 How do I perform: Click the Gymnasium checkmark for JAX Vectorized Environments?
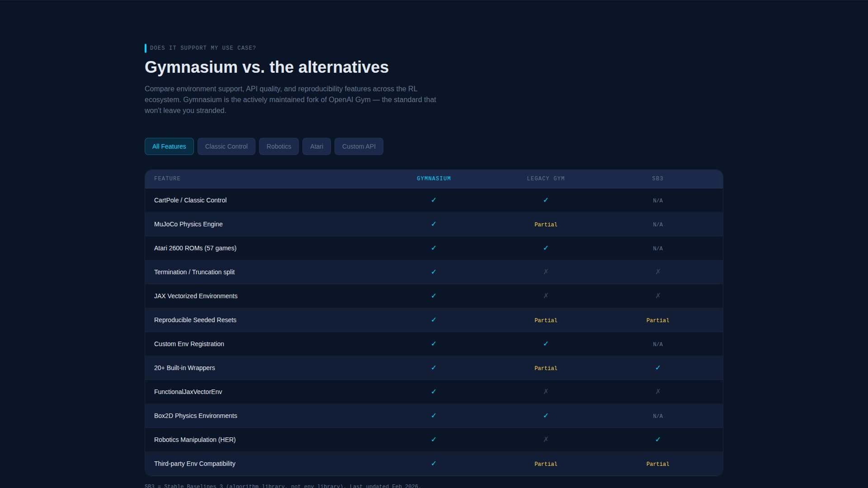tap(434, 296)
